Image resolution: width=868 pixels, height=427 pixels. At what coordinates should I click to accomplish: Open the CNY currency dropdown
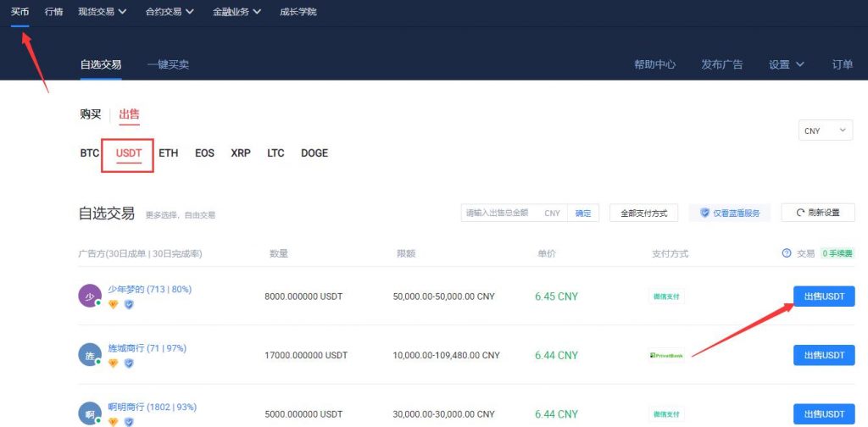tap(826, 131)
